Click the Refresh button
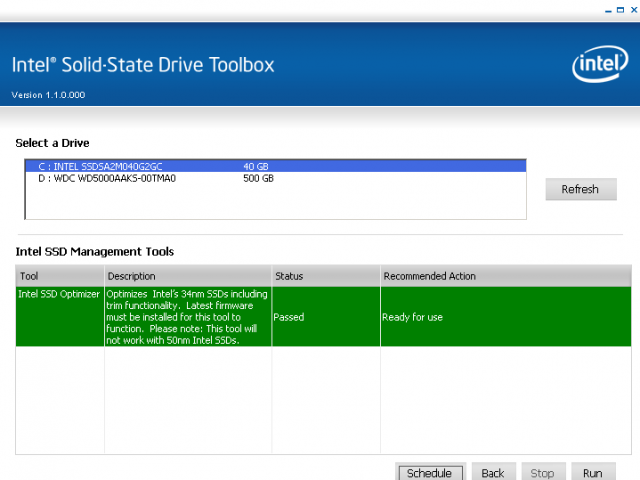 581,189
